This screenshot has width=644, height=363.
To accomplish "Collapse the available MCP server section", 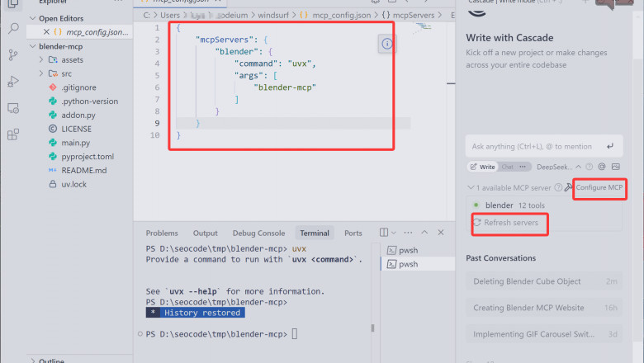I will tap(471, 187).
